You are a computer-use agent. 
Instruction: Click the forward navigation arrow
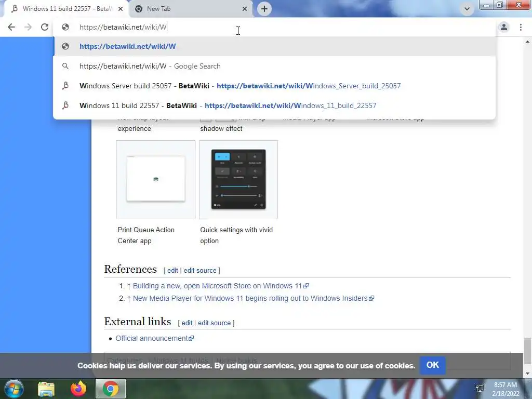click(x=28, y=27)
